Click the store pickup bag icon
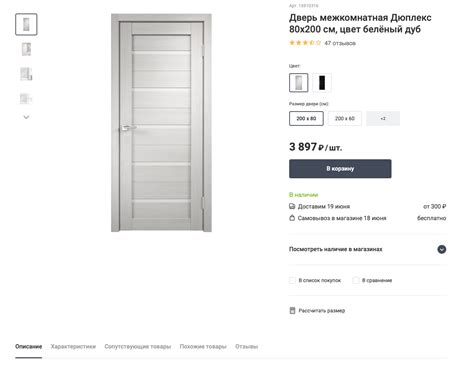Viewport: 474px width, 366px height. 292,218
